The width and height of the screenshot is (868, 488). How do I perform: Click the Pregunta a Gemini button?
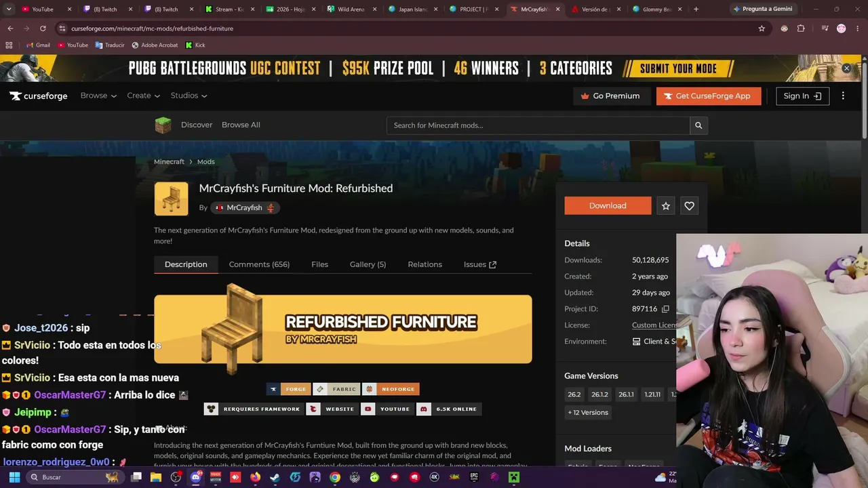[762, 9]
